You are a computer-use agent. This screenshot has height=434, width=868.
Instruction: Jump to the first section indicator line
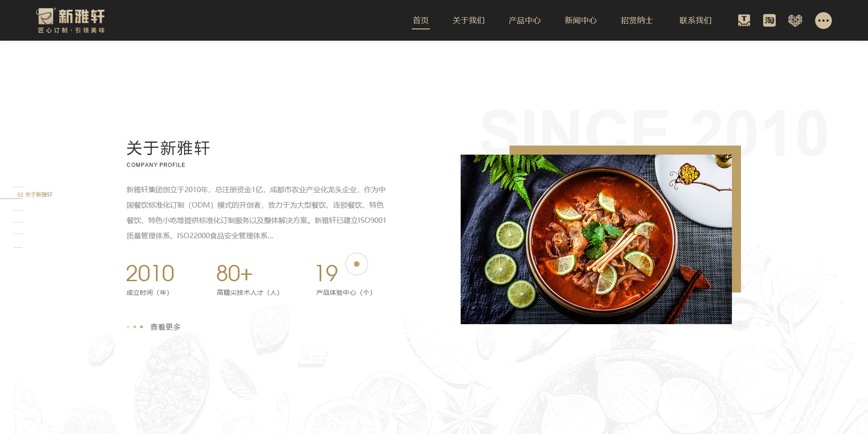click(18, 187)
